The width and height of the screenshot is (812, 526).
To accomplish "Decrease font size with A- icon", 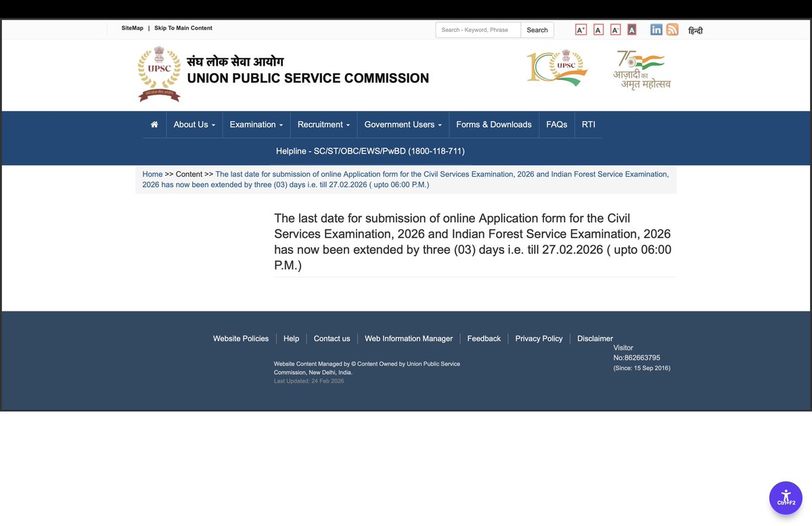I will coord(615,30).
